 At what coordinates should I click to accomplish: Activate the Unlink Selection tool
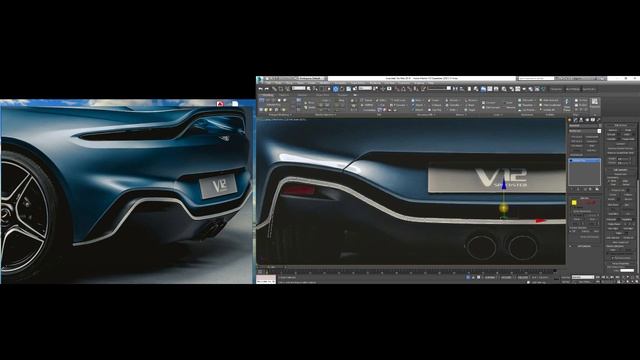(x=281, y=89)
